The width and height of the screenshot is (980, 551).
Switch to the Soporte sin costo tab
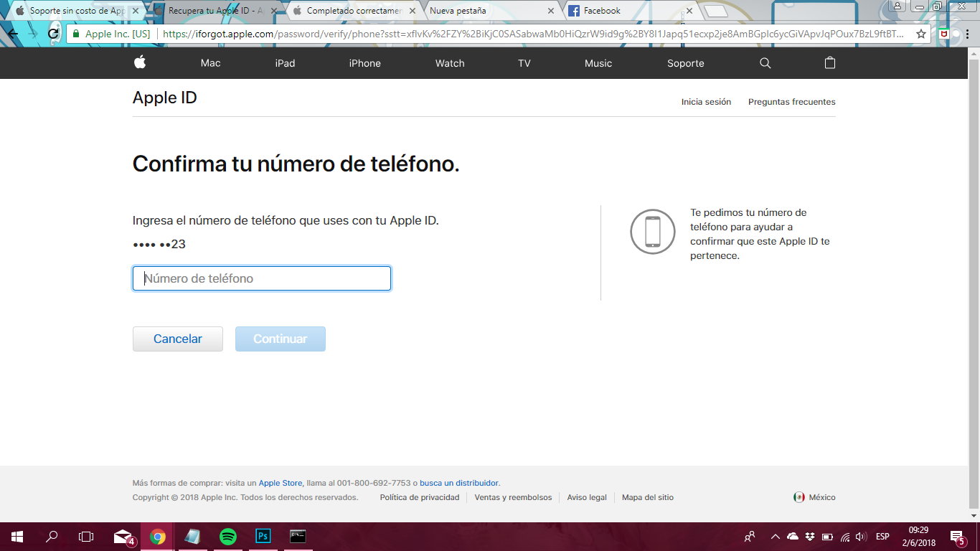pyautogui.click(x=77, y=11)
